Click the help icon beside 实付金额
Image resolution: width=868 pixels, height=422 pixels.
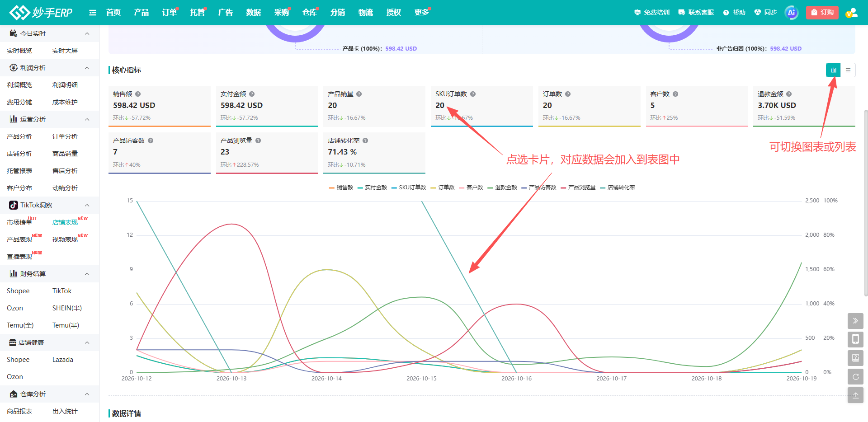coord(252,94)
